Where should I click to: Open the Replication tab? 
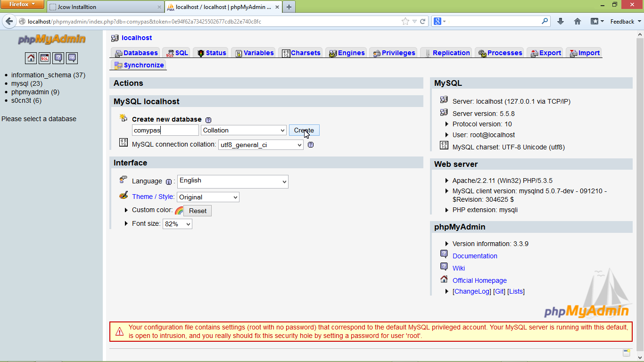pyautogui.click(x=446, y=53)
